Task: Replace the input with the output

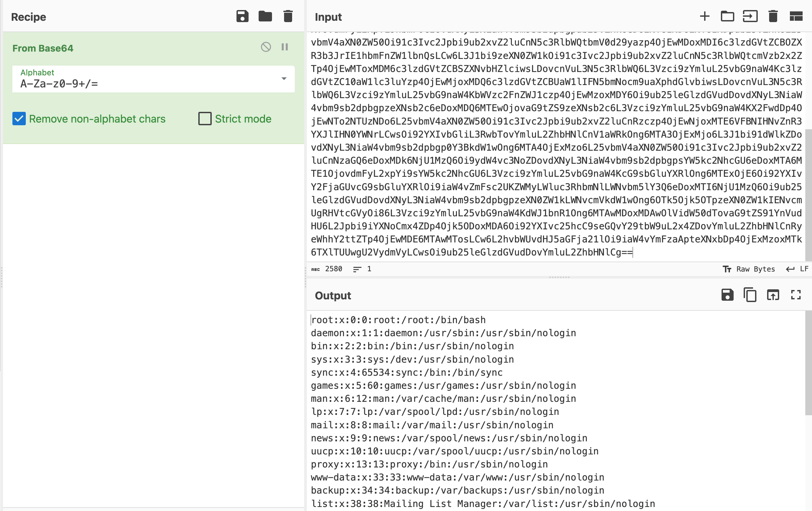Action: click(773, 295)
